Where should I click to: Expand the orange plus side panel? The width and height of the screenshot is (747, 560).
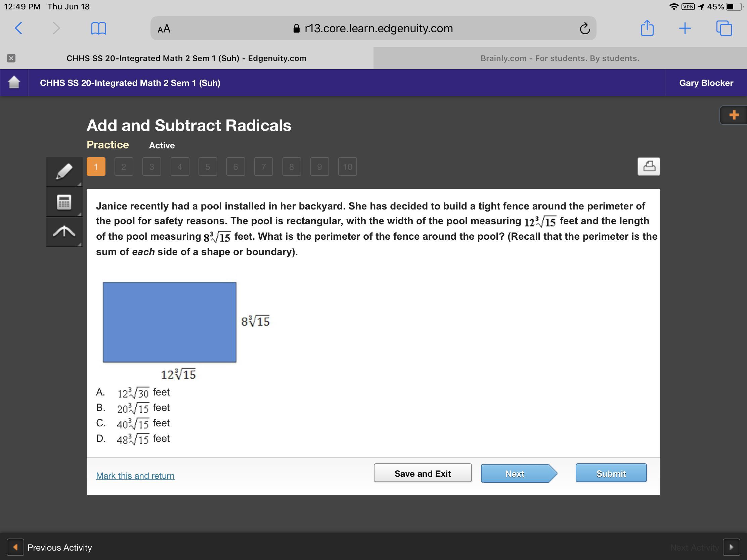click(733, 115)
